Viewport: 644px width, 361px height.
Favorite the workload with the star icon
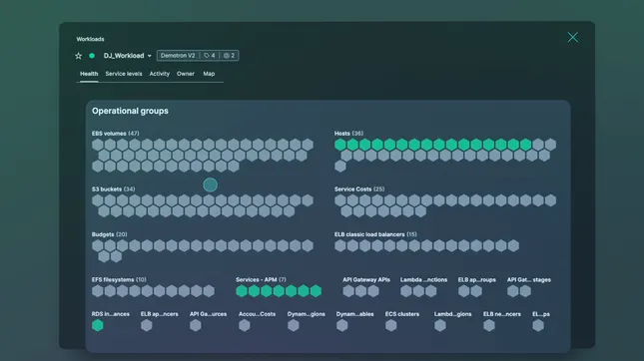point(79,56)
